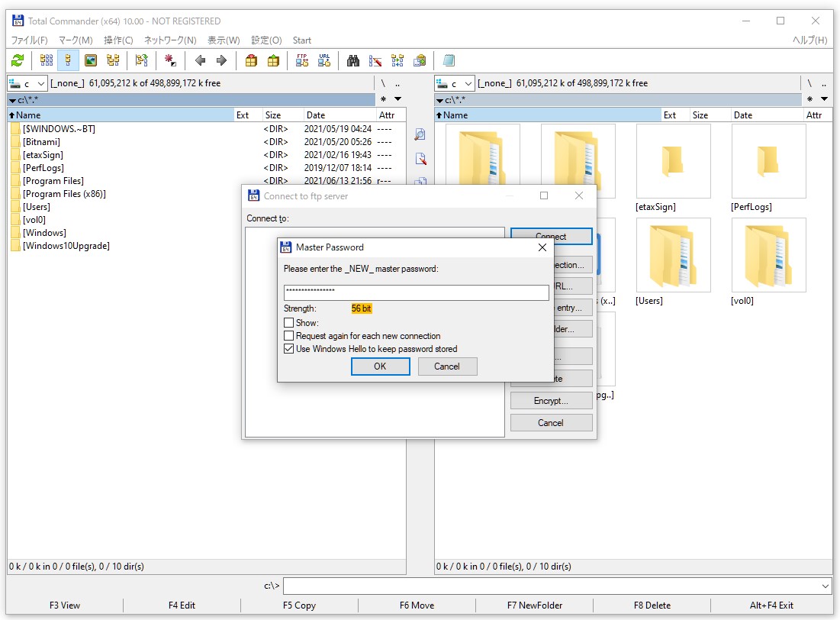Select the Users folder thumbnail in right panel

pos(673,255)
